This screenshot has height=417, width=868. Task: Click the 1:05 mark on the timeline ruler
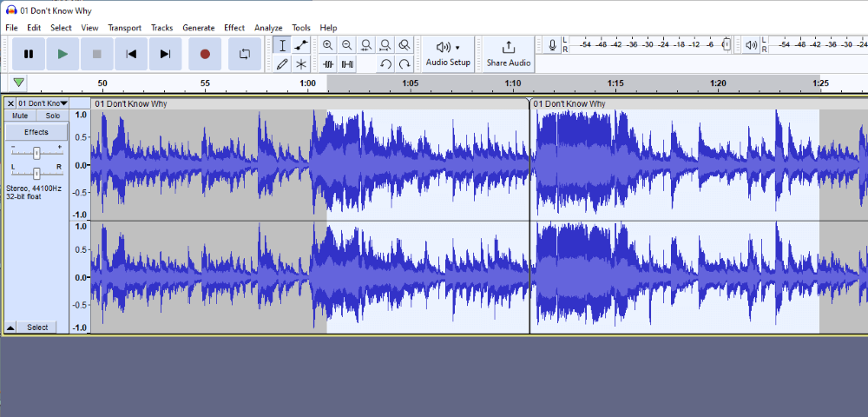click(410, 83)
